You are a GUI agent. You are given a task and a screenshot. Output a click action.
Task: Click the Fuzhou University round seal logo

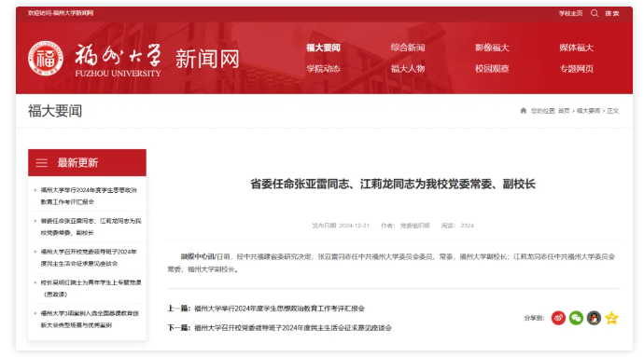click(46, 59)
